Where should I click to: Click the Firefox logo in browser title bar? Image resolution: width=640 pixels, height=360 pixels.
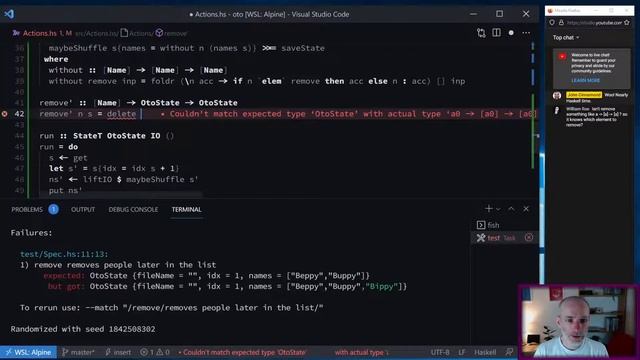550,10
